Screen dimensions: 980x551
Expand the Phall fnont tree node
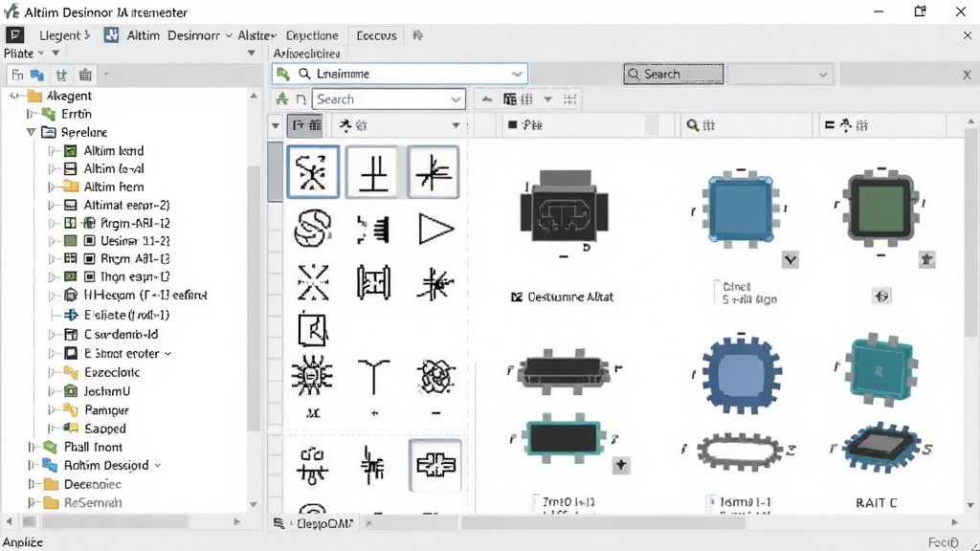(x=31, y=448)
